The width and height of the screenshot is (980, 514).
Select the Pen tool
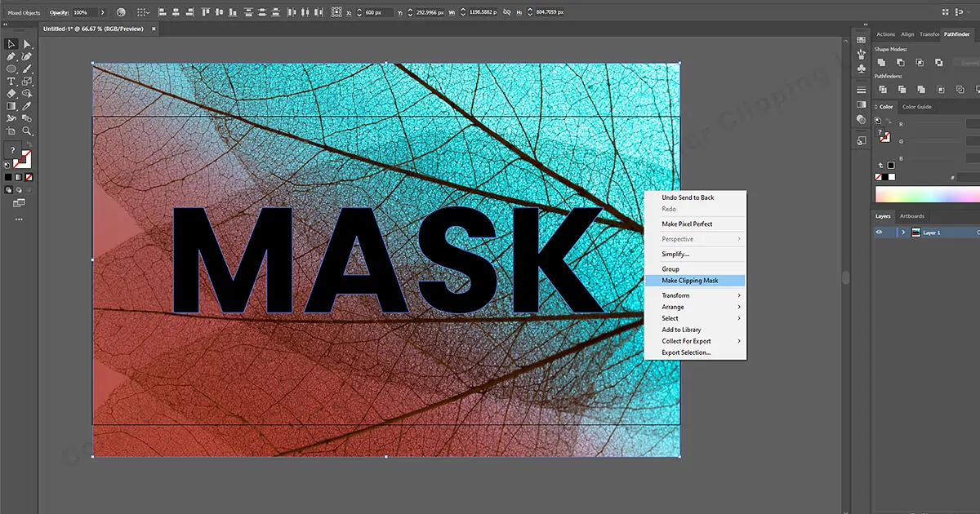11,57
